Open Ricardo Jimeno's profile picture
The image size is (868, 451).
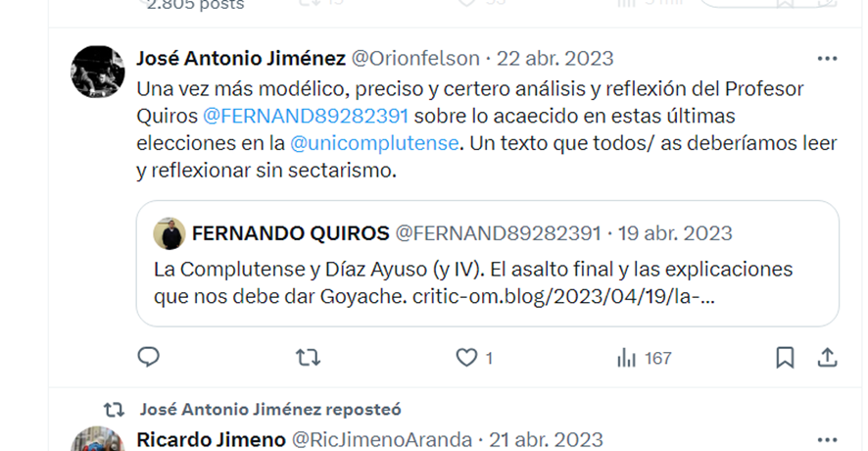click(98, 439)
